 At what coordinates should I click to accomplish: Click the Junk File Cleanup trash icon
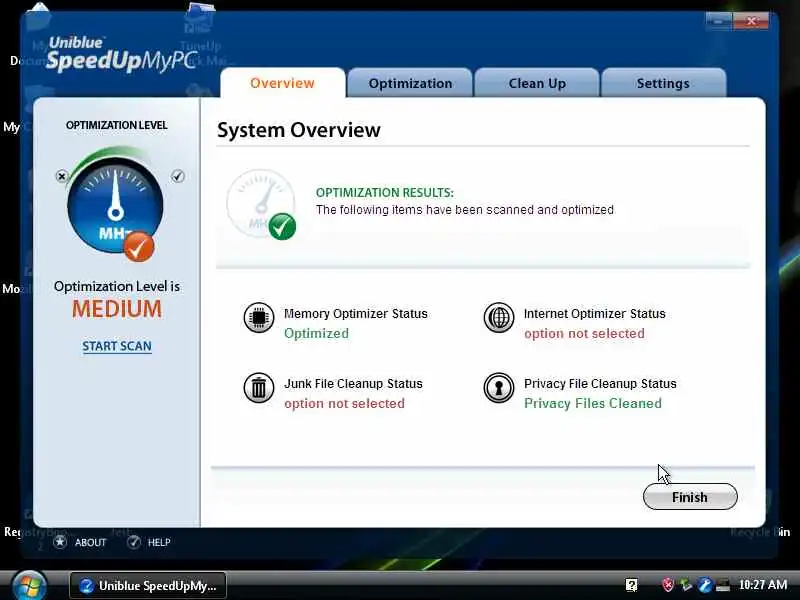[259, 388]
